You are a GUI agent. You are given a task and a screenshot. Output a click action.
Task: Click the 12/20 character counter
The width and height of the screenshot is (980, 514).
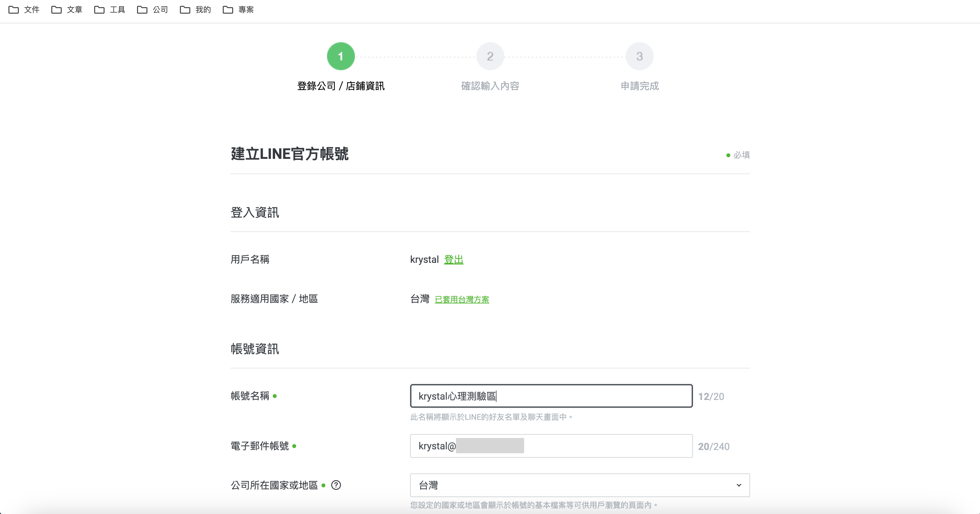point(711,396)
